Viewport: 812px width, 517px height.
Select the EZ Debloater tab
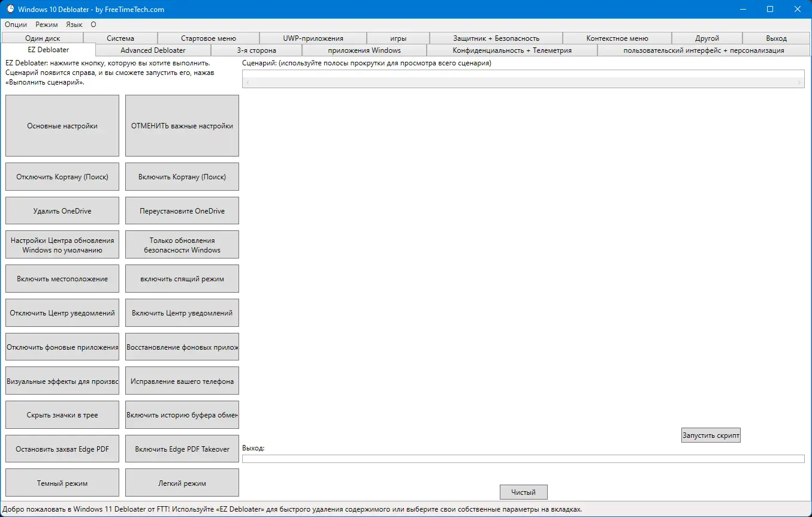(x=49, y=50)
